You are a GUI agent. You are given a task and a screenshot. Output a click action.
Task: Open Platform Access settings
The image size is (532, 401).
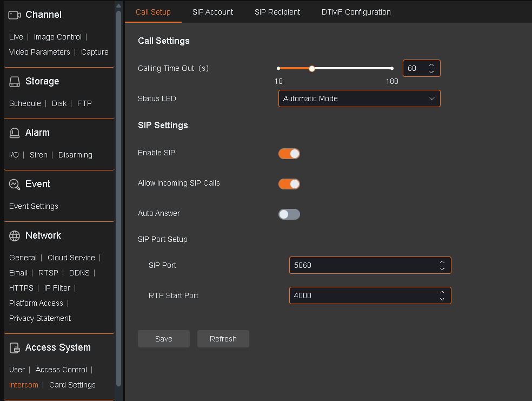coord(36,303)
